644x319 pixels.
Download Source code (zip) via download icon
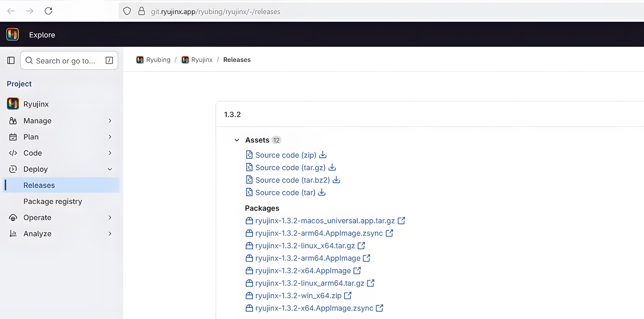point(323,155)
